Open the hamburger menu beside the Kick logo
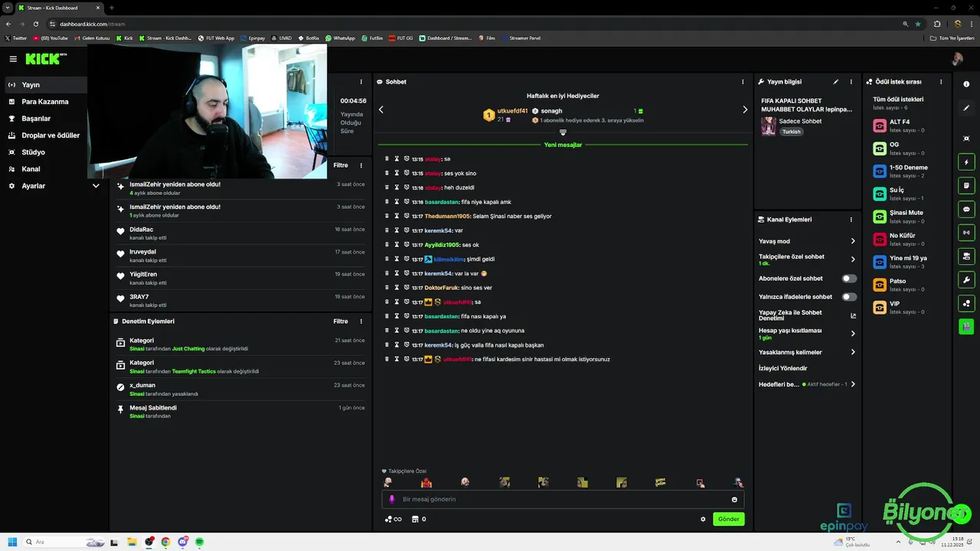 coord(13,59)
